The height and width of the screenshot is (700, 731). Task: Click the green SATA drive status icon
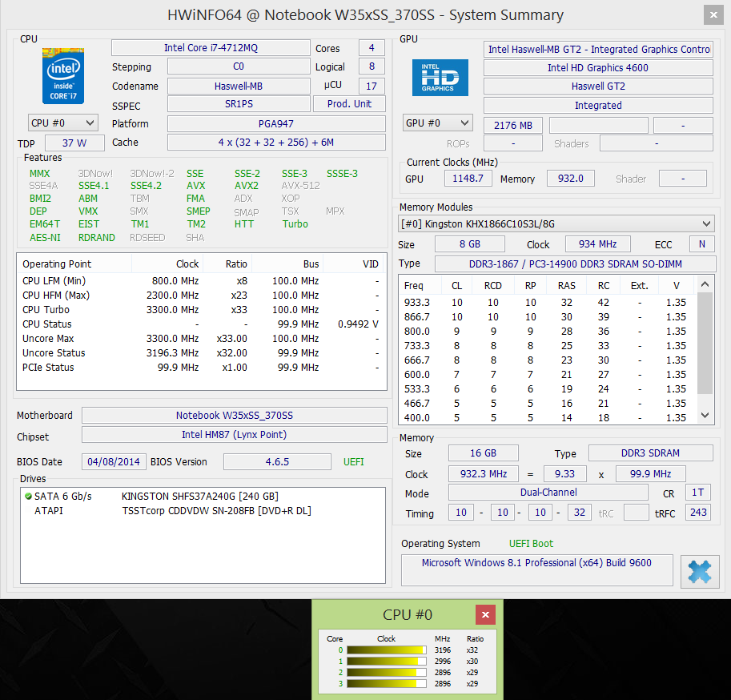click(28, 497)
